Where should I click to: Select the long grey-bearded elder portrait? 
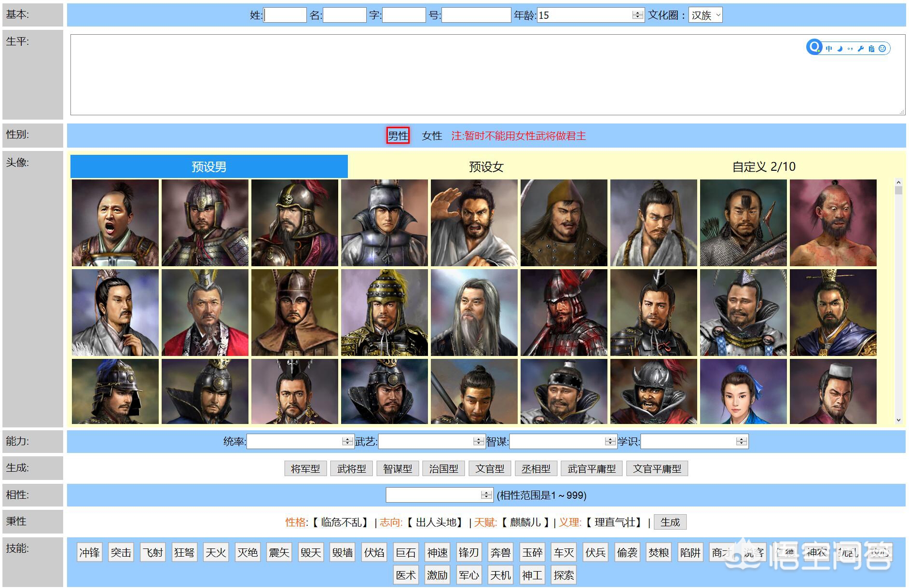point(474,313)
